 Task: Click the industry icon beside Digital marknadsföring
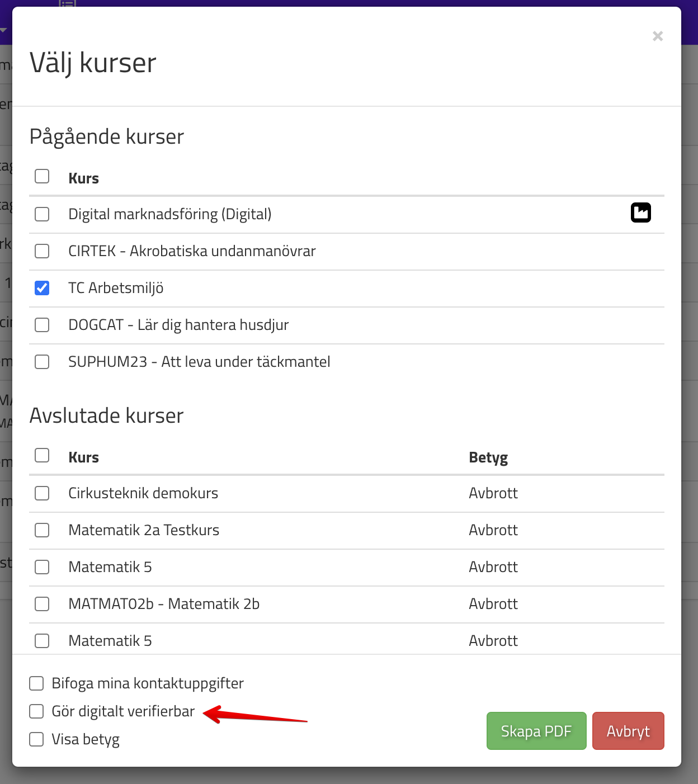[640, 212]
